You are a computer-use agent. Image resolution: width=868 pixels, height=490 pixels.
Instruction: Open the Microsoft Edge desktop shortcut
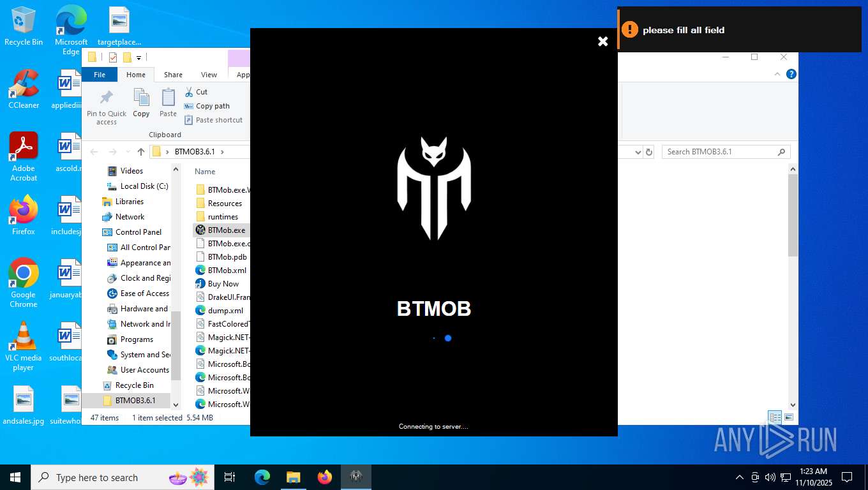(x=71, y=30)
